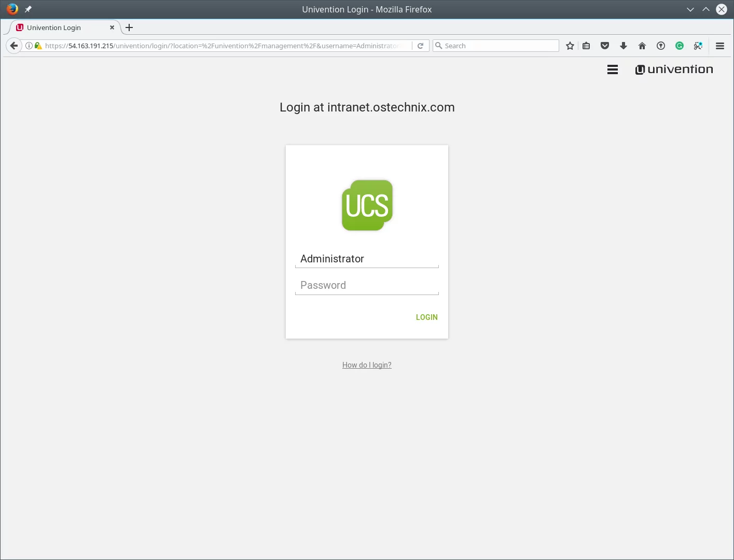
Task: Reload the page with the refresh icon
Action: click(x=421, y=46)
